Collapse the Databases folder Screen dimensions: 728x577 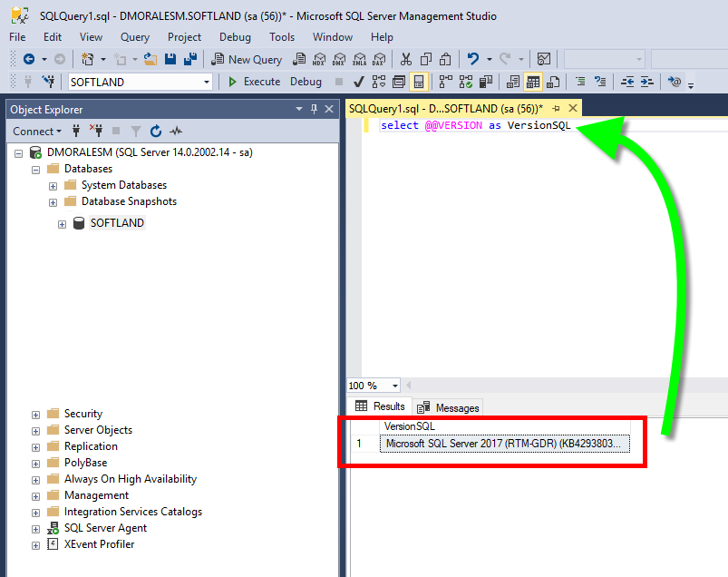pyautogui.click(x=35, y=170)
